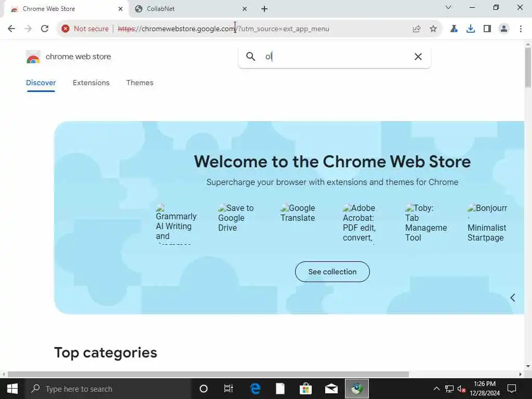Select the Extensions navigation tab

coord(91,83)
